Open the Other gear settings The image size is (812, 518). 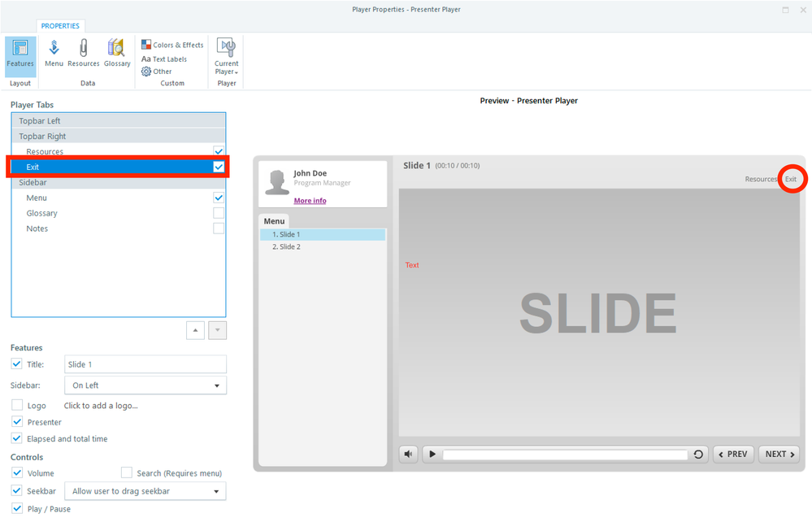pyautogui.click(x=156, y=72)
